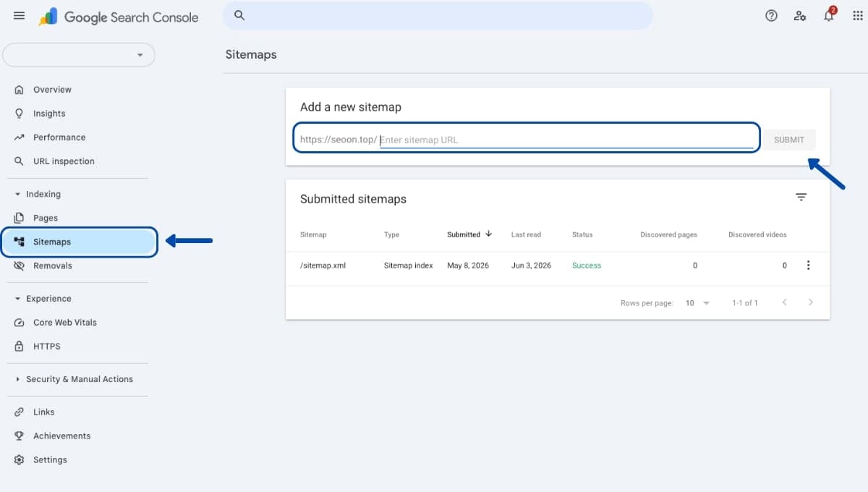Sort by the Sitemap column header
Image resolution: width=868 pixels, height=492 pixels.
point(313,234)
